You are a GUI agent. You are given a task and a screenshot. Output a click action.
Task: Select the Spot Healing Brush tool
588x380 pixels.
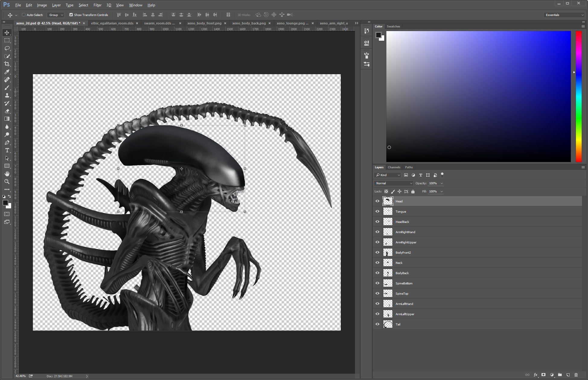[x=7, y=80]
